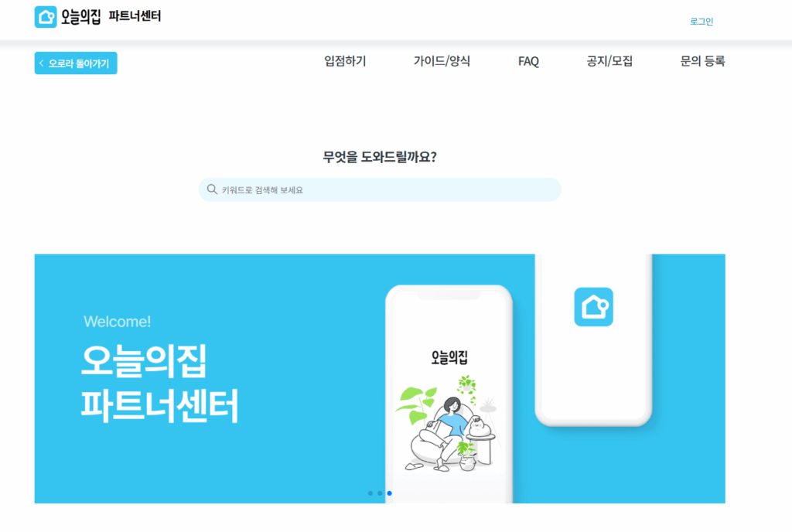792x532 pixels.
Task: Click the Welcome 오늘의집 파트너센터 banner text
Action: pyautogui.click(x=159, y=370)
